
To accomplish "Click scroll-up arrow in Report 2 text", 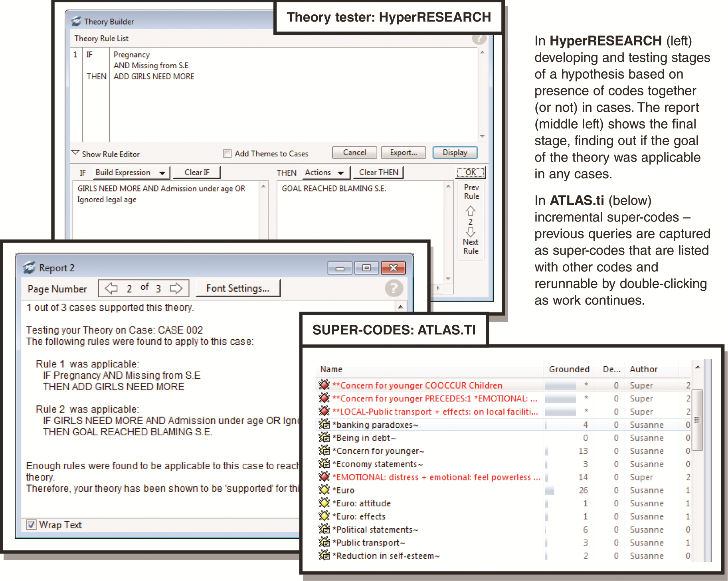I will click(x=400, y=306).
